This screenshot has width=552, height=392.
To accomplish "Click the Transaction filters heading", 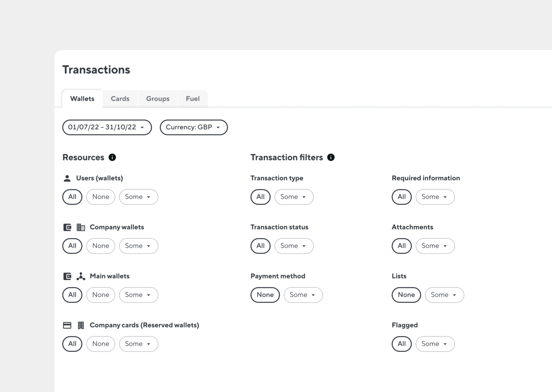I will tap(287, 157).
